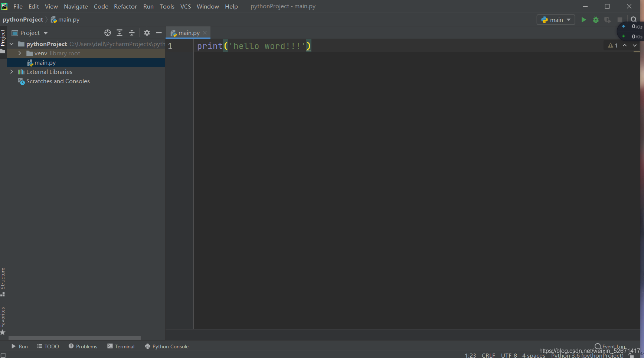
Task: Jump to next highlighted error arrow
Action: pyautogui.click(x=635, y=45)
